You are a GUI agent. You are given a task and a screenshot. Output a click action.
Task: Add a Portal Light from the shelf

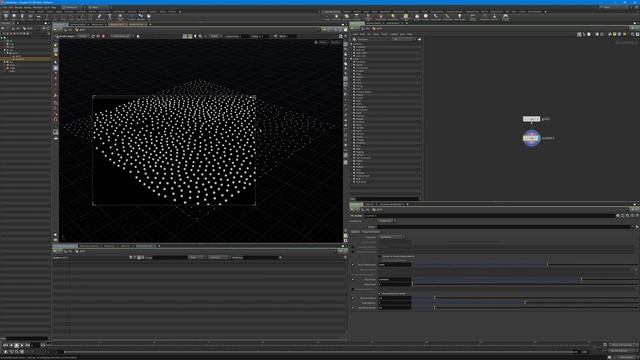click(448, 17)
